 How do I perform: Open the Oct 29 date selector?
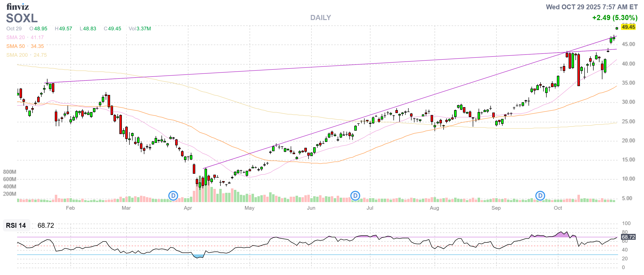pos(14,28)
